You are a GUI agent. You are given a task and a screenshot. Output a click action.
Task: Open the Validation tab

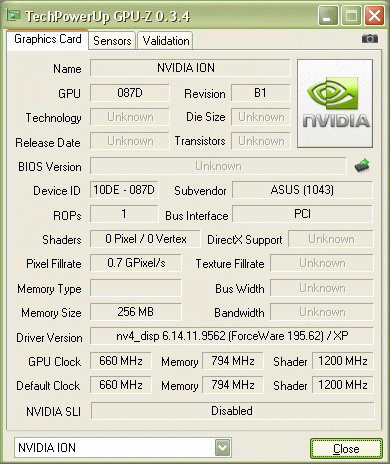coord(166,41)
